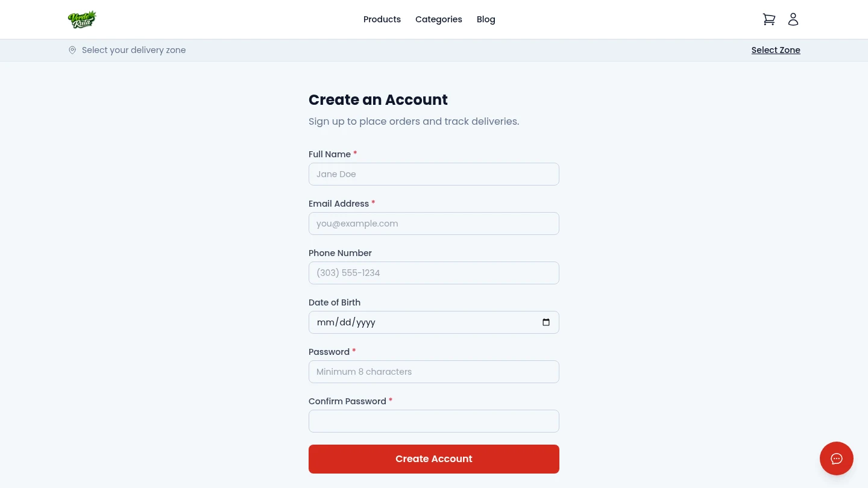Focus the Password input field
Viewport: 868px width, 488px height.
pyautogui.click(x=434, y=372)
